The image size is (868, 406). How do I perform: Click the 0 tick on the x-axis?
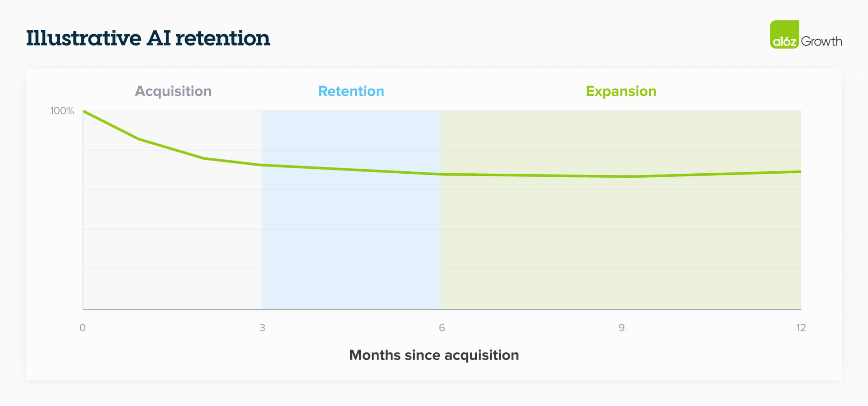82,328
